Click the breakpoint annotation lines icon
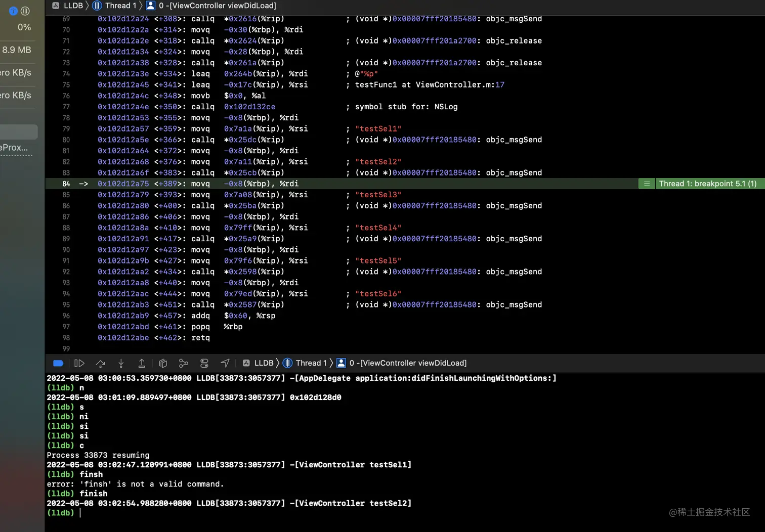The image size is (765, 532). (647, 184)
